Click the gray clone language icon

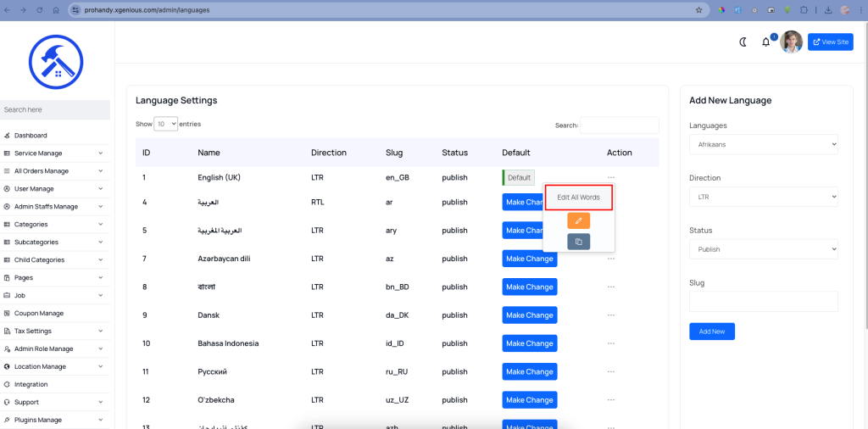(578, 242)
